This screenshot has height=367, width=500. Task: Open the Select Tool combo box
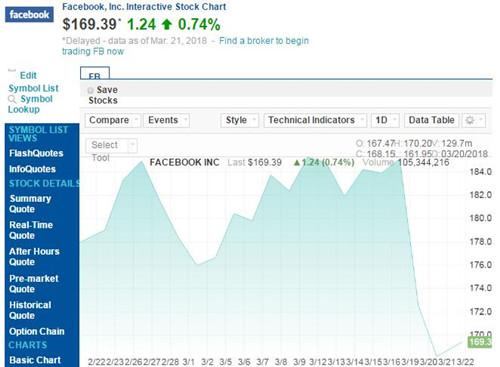click(x=111, y=146)
